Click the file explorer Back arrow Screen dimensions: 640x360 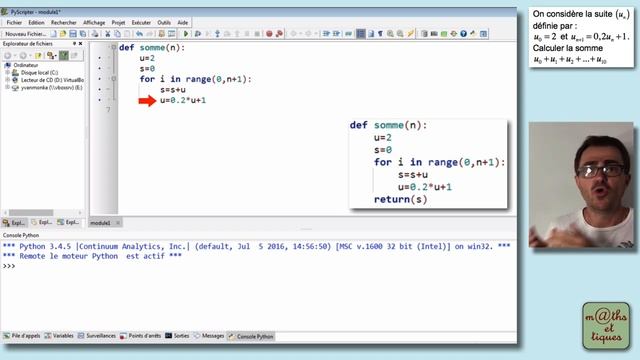coord(7,56)
